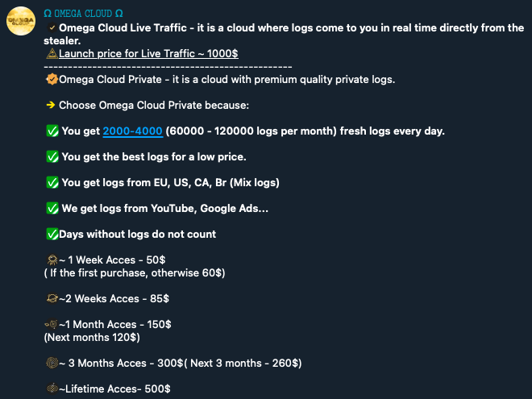Click the green check beside fresh logs line
The height and width of the screenshot is (399, 532).
coord(52,131)
